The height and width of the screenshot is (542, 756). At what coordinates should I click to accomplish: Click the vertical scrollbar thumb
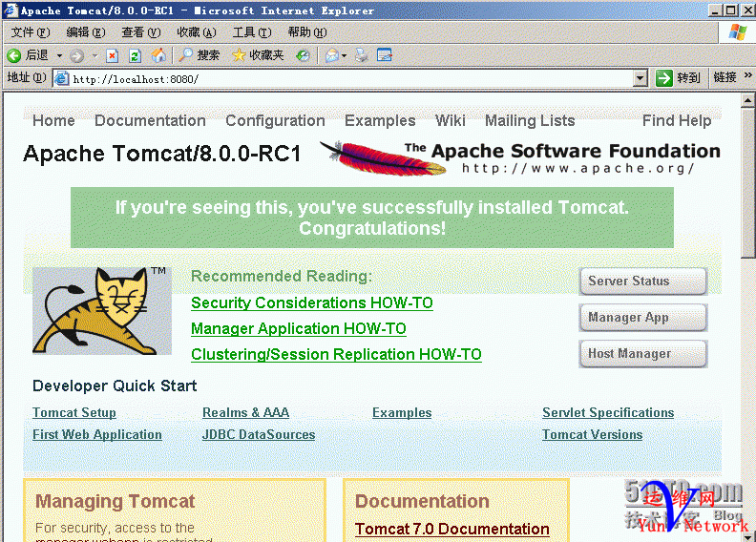747,183
